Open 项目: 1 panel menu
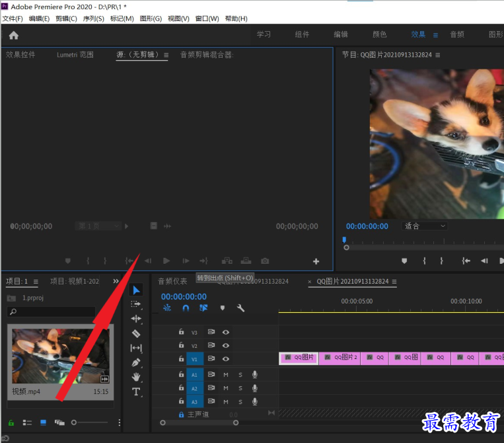Screen dimensions: 504x443 pos(36,282)
